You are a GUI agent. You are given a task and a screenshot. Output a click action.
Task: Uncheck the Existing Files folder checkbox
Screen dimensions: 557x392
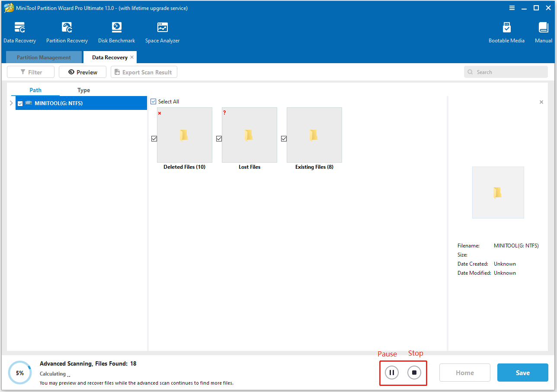click(x=284, y=139)
